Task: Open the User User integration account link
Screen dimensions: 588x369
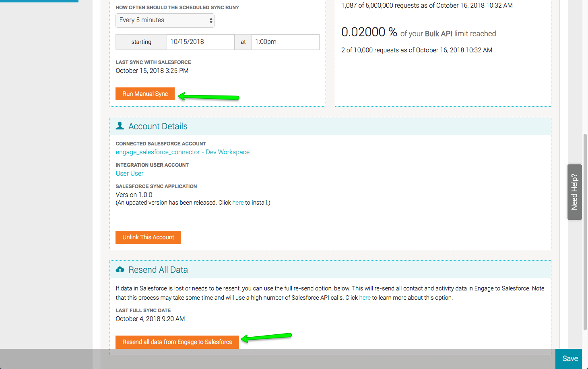Action: [x=130, y=173]
